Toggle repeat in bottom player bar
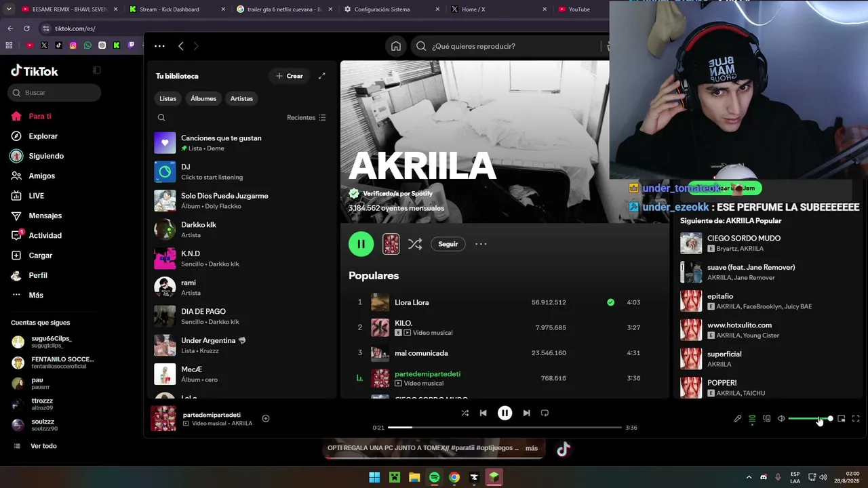The width and height of the screenshot is (868, 488). click(x=545, y=413)
